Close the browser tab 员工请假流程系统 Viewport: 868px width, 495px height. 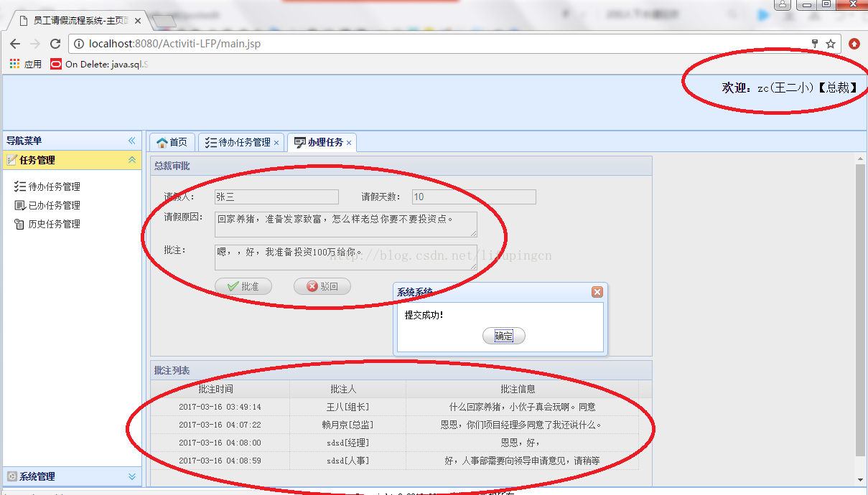[138, 21]
